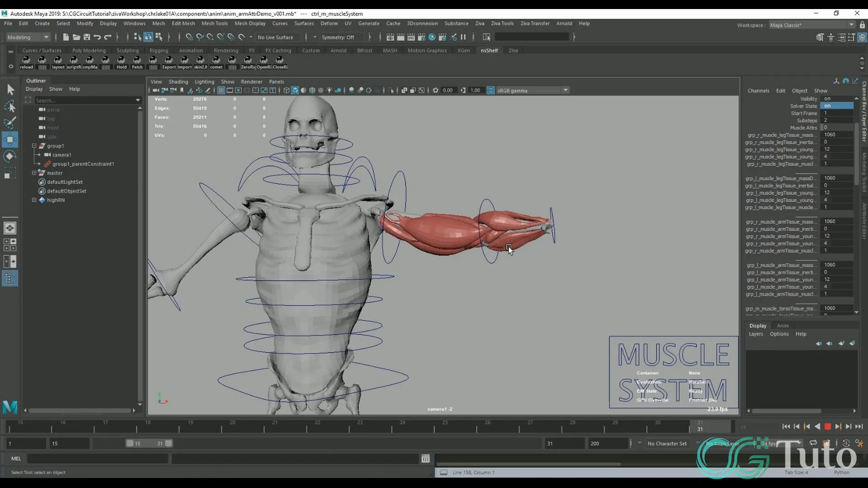Expand the master node in the Outliner
868x488 pixels.
point(34,173)
